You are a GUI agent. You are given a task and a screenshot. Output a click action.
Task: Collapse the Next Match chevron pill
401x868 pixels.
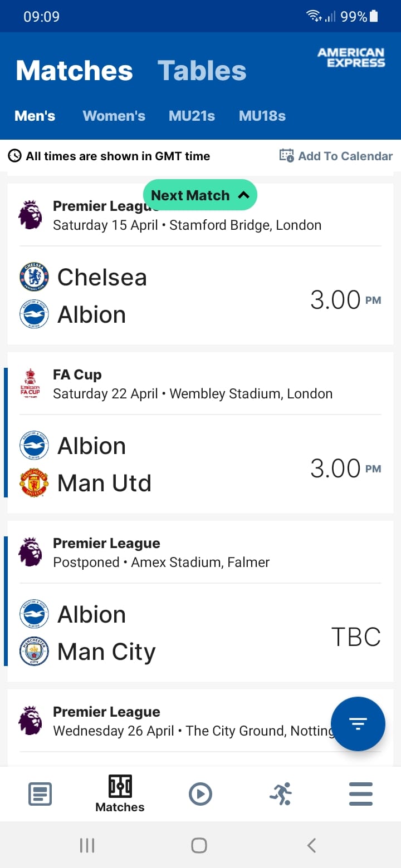coord(200,195)
